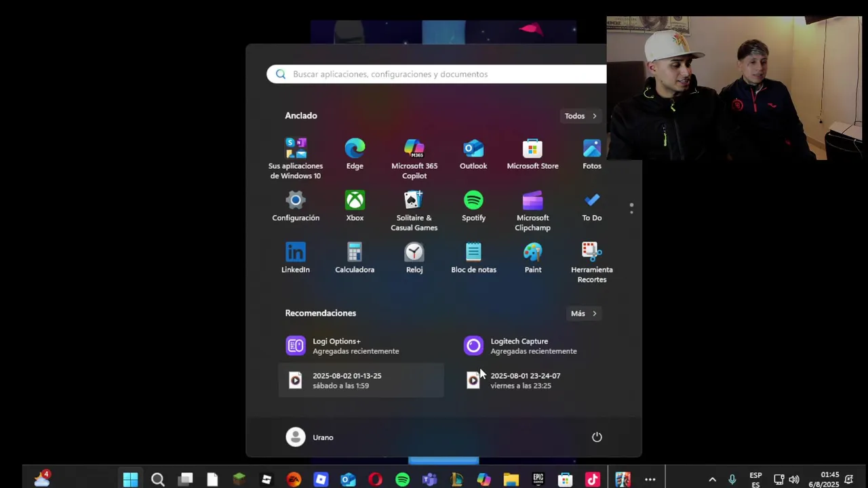This screenshot has width=868, height=488.
Task: Open the Reloj clock app
Action: (x=414, y=258)
